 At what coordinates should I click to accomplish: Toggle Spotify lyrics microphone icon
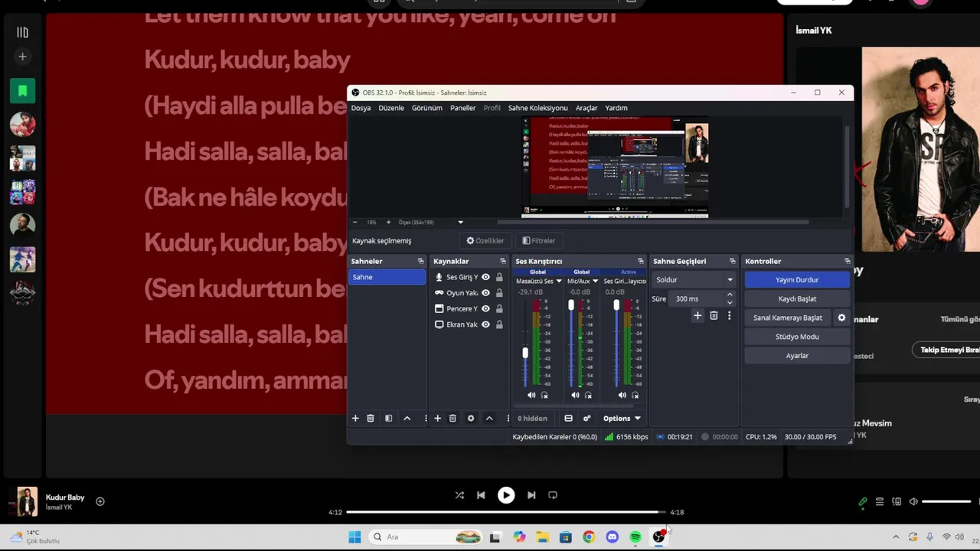click(x=863, y=502)
